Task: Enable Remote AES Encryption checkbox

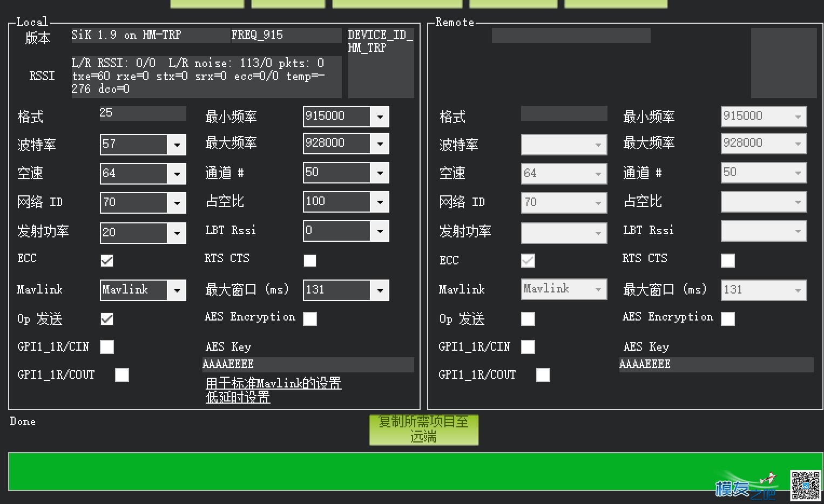Action: 728,319
